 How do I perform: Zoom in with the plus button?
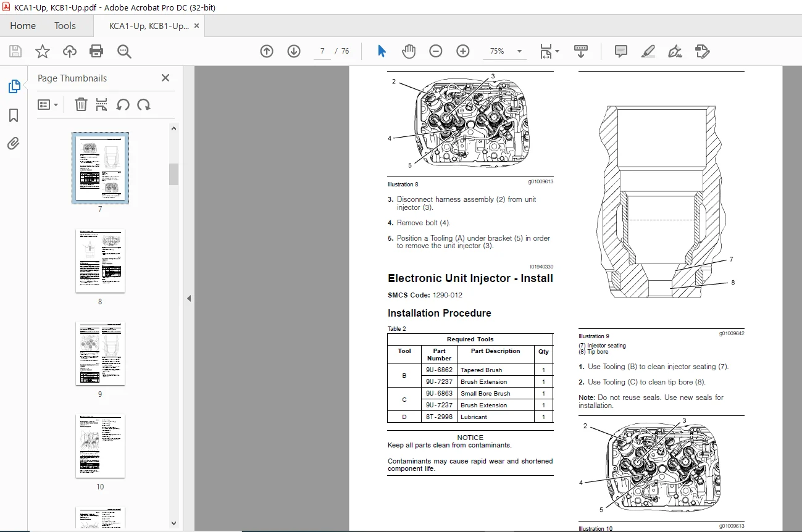[463, 51]
